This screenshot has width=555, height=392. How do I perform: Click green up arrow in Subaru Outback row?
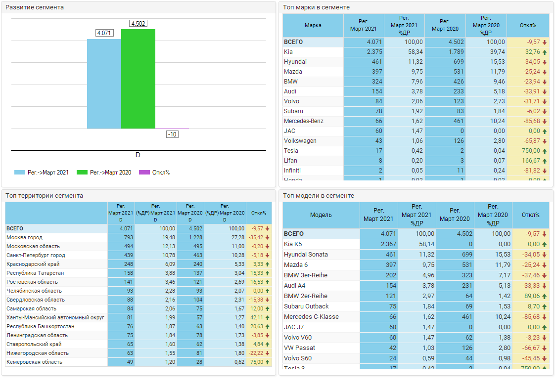coord(545,306)
